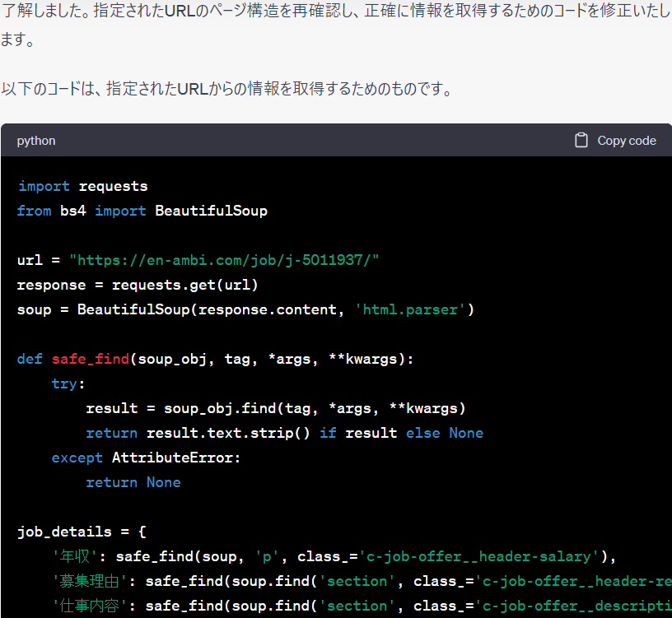
Task: Click the '募集理由' dictionary key
Action: (90, 581)
